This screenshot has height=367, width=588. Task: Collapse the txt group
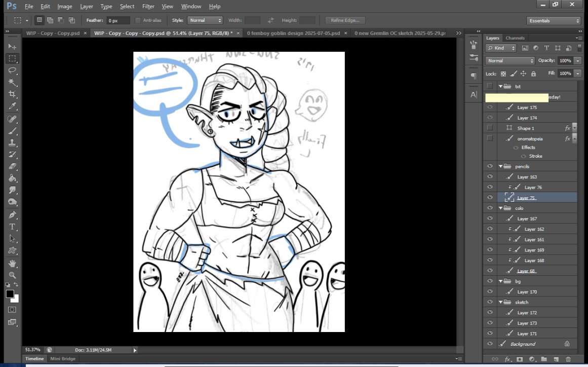pos(500,86)
